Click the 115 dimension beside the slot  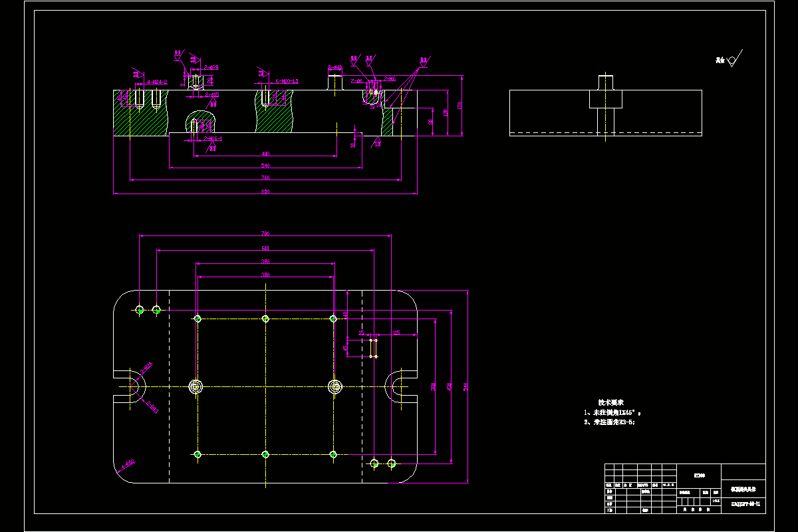(x=396, y=332)
